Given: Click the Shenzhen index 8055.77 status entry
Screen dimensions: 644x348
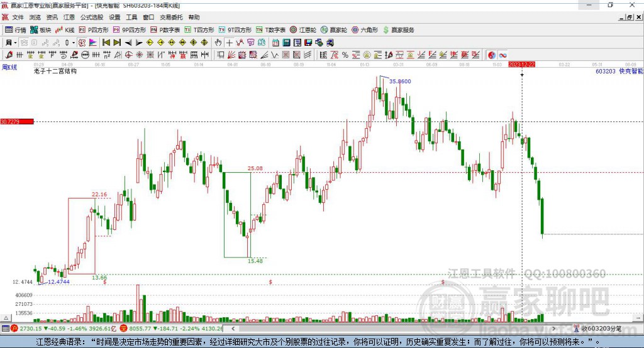Looking at the screenshot, I should coord(172,329).
